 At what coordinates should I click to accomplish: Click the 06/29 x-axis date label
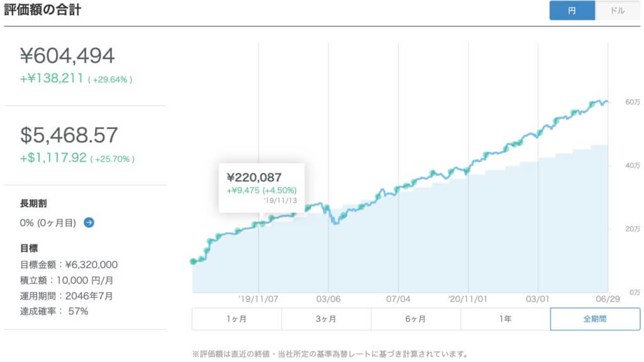tap(608, 299)
